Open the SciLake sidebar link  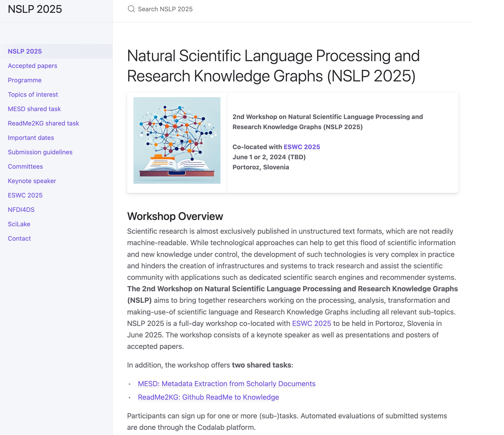[19, 224]
